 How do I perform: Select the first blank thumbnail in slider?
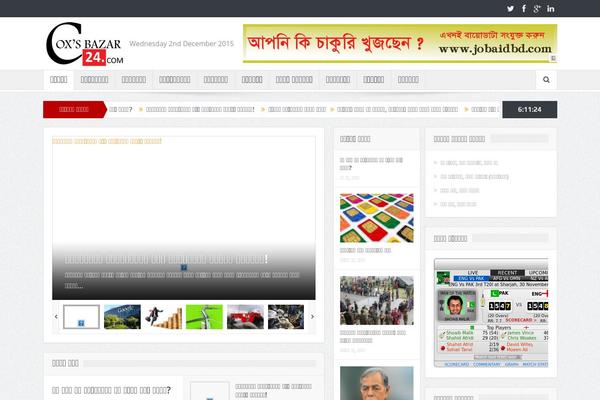(81, 317)
